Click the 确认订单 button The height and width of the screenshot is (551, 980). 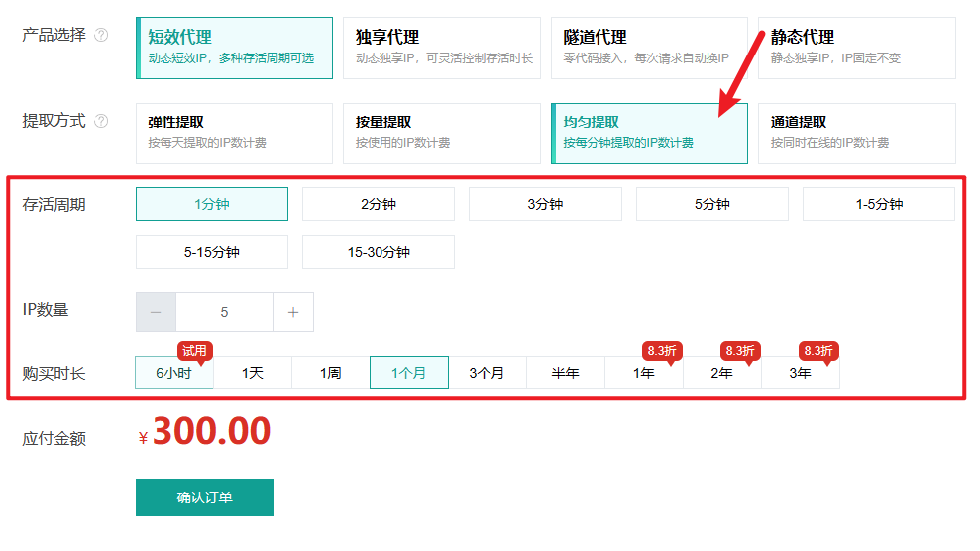click(x=204, y=497)
